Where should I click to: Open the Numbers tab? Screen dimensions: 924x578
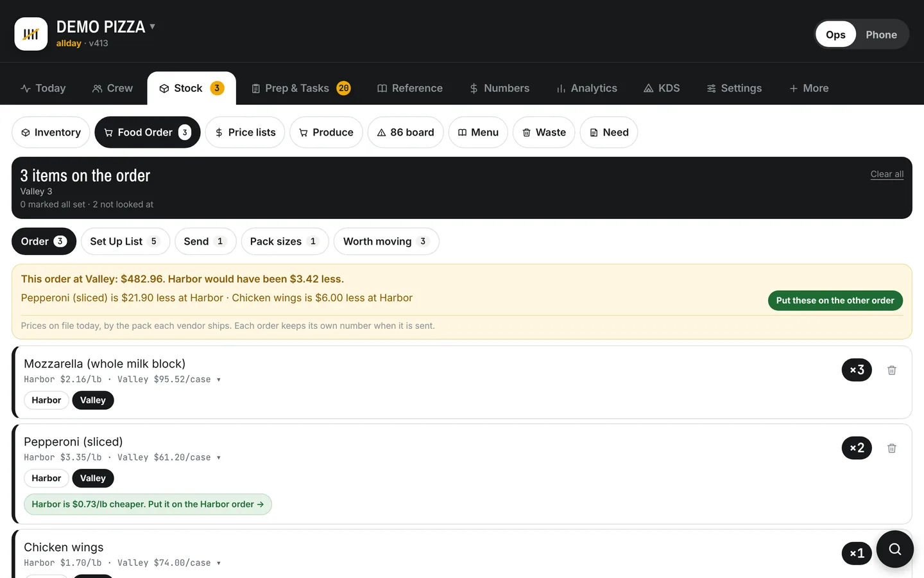499,88
